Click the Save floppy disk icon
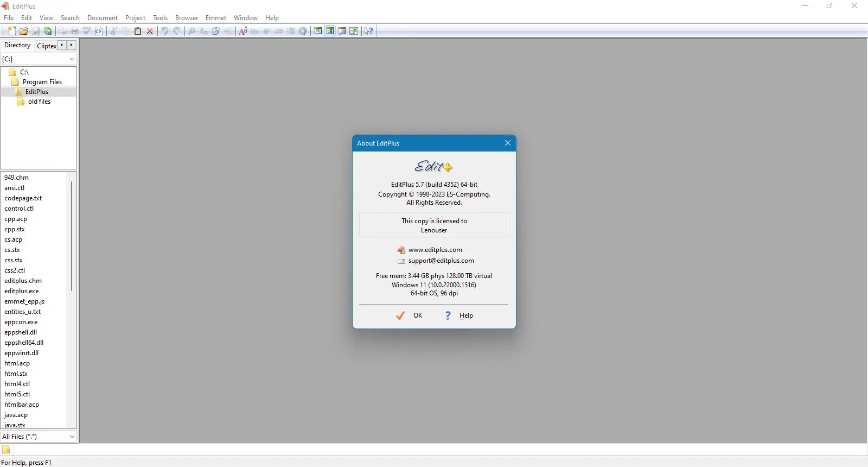This screenshot has height=467, width=868. [x=36, y=31]
